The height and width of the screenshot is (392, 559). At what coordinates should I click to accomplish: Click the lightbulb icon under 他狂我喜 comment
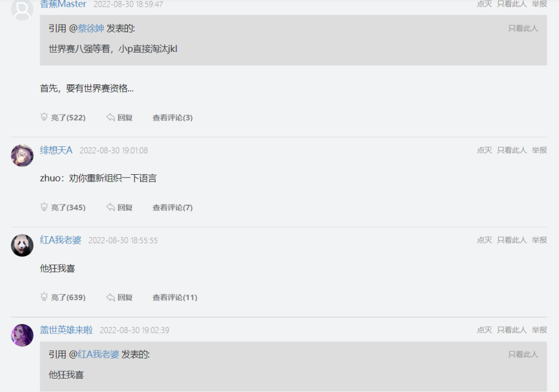44,297
